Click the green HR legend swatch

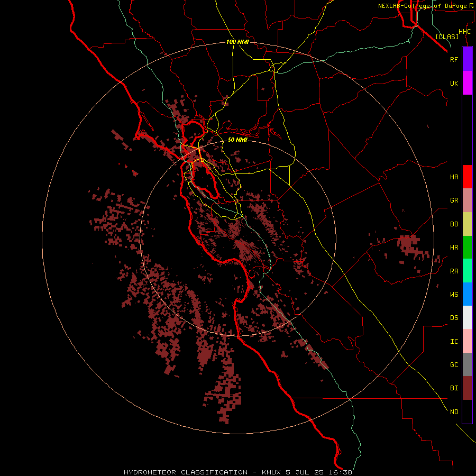pos(467,248)
